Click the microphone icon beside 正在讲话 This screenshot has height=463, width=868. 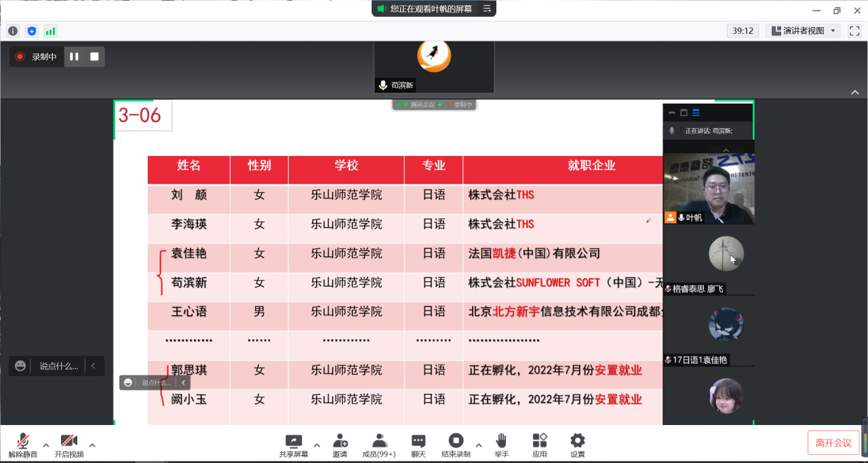pyautogui.click(x=672, y=131)
